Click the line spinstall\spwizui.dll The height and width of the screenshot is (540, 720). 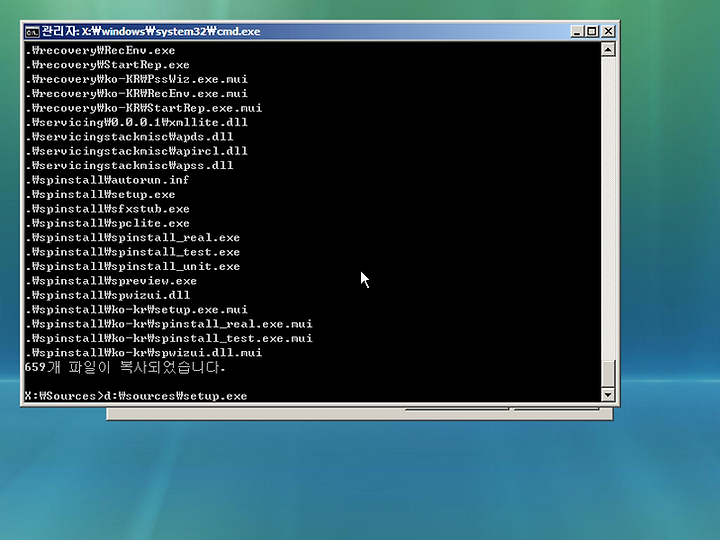coord(107,295)
